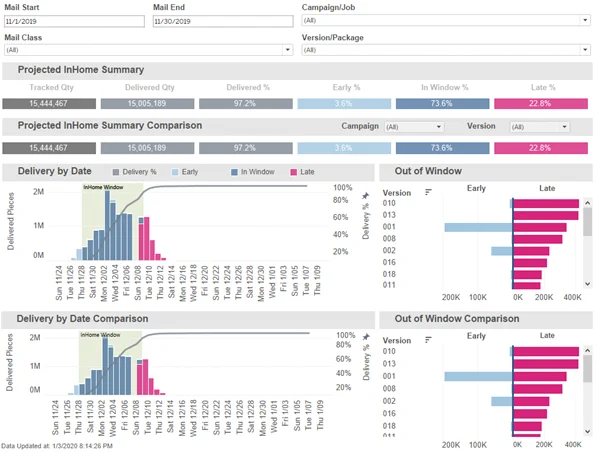Select Early legend swatch

click(175, 172)
